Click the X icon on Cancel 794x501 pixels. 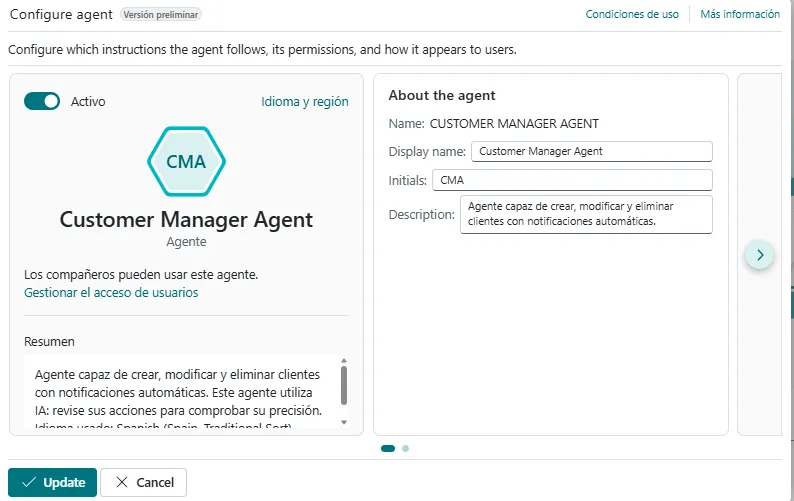coord(122,483)
